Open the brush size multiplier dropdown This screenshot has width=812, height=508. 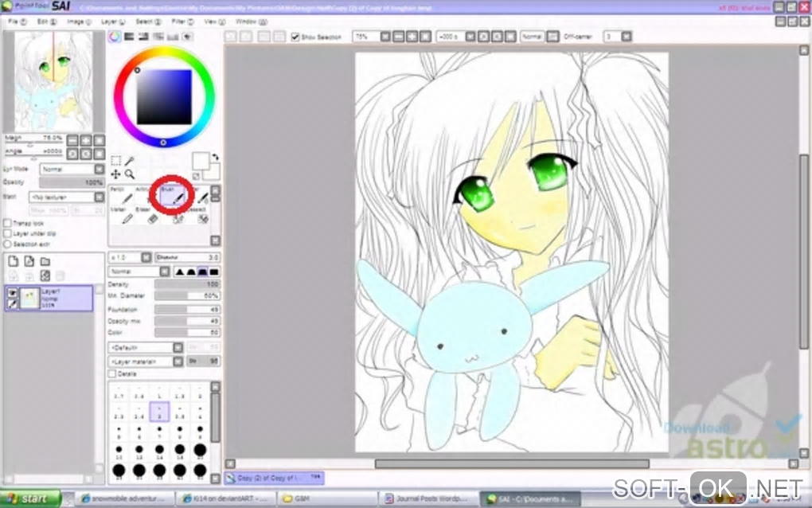pyautogui.click(x=130, y=257)
